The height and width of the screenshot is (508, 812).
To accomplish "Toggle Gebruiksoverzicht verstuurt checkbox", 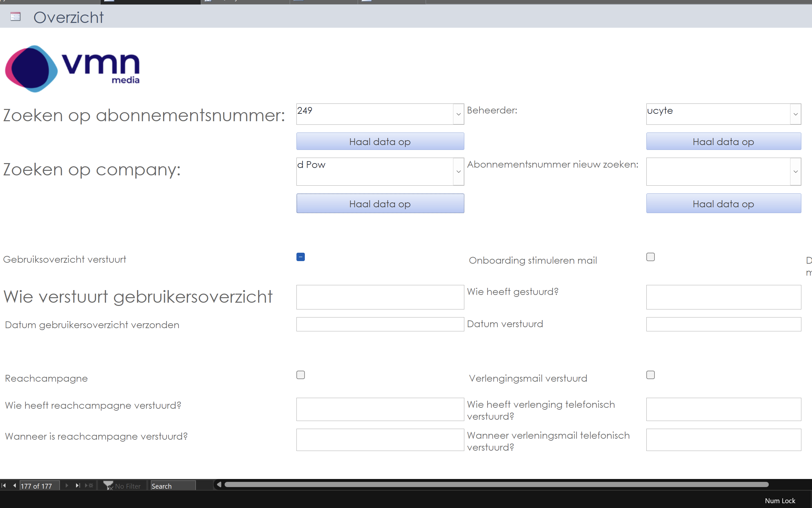I will 301,257.
